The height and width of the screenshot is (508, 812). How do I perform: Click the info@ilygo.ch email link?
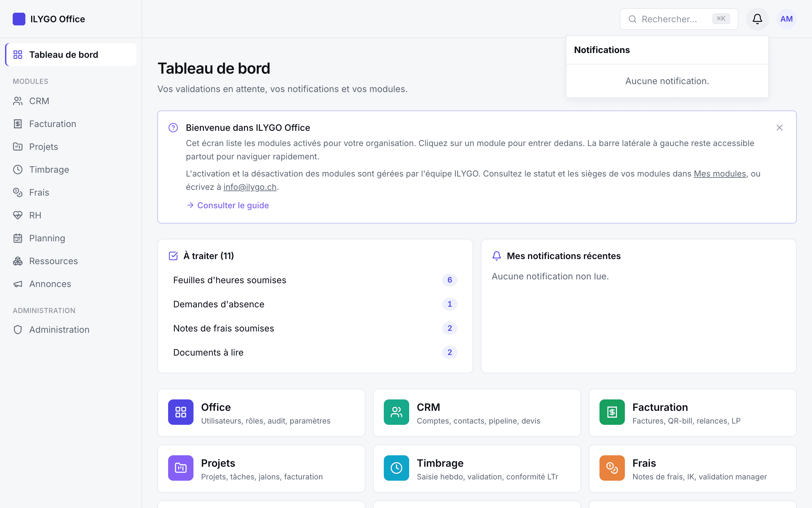click(250, 187)
